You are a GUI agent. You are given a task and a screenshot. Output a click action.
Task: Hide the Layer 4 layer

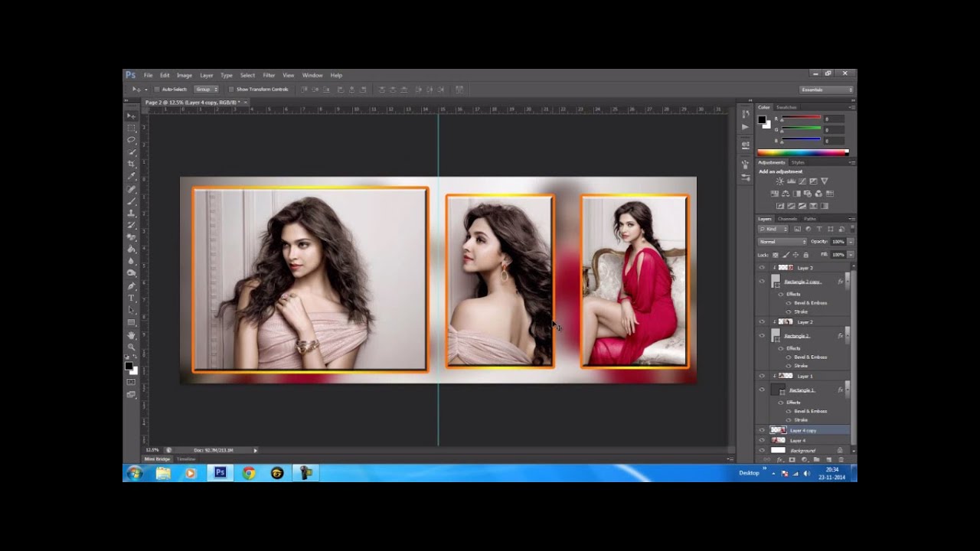(762, 441)
